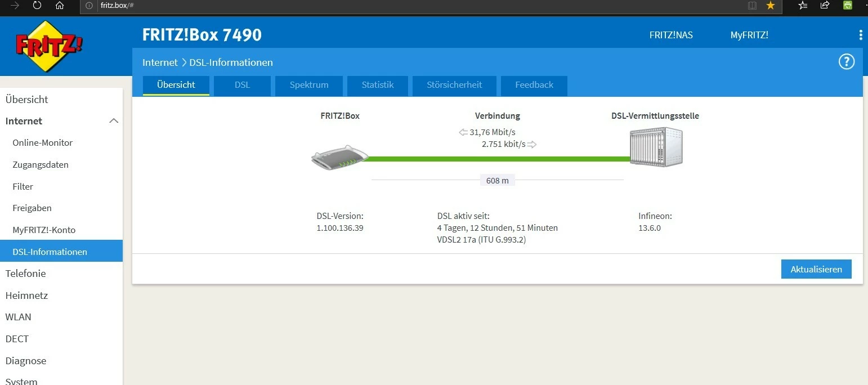Open the Störsicherheit tab
Image resolution: width=868 pixels, height=385 pixels.
click(454, 86)
